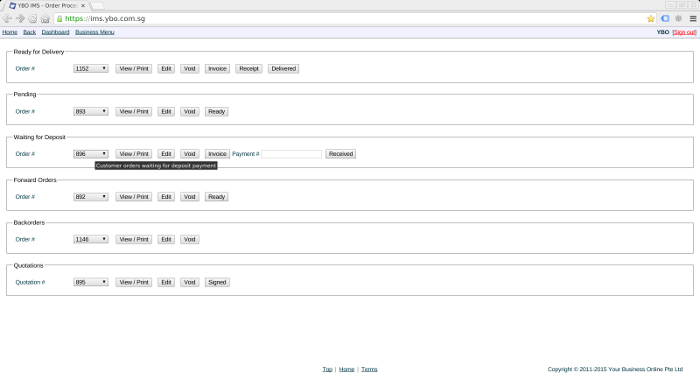
Task: Reload the page with the refresh icon
Action: pyautogui.click(x=33, y=18)
